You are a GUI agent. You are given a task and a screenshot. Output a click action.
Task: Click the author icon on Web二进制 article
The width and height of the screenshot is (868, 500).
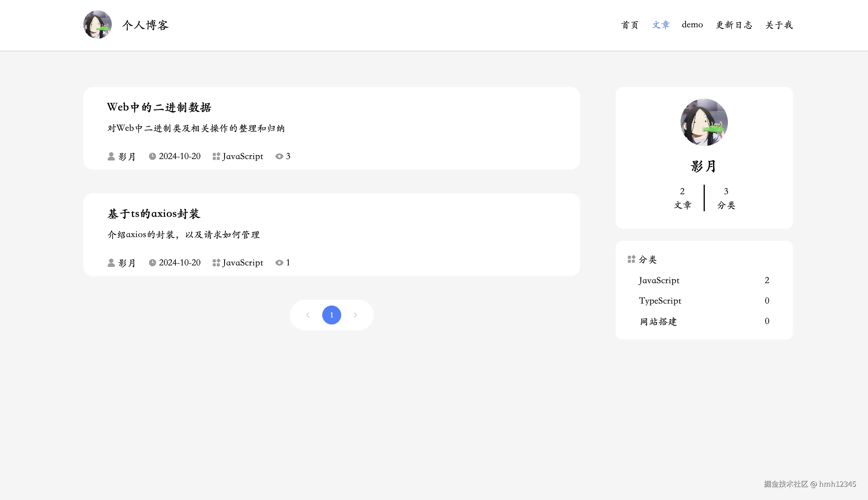[111, 156]
